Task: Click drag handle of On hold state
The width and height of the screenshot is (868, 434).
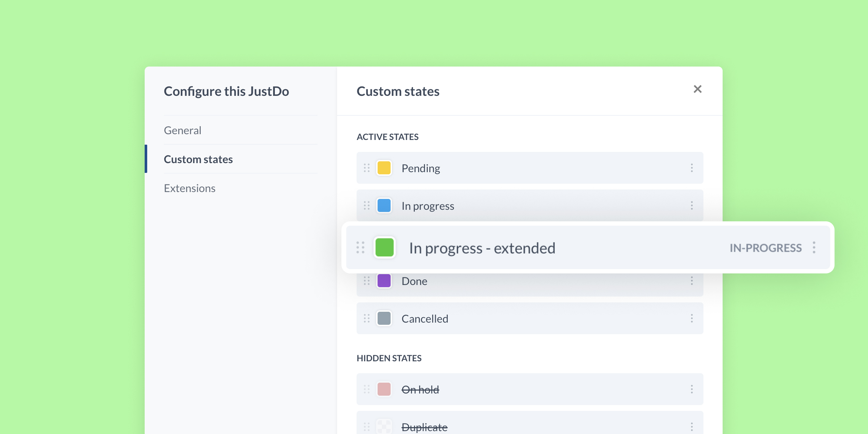Action: click(366, 389)
